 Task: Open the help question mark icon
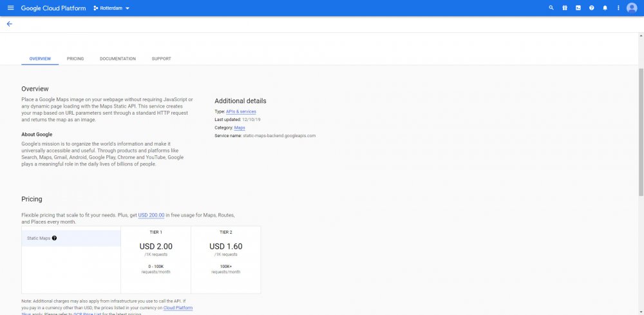[591, 8]
